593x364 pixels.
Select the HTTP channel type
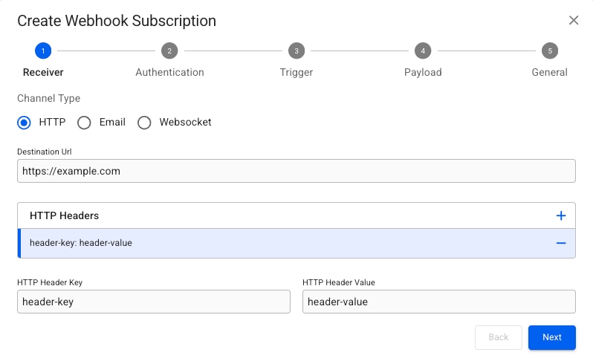[x=25, y=122]
